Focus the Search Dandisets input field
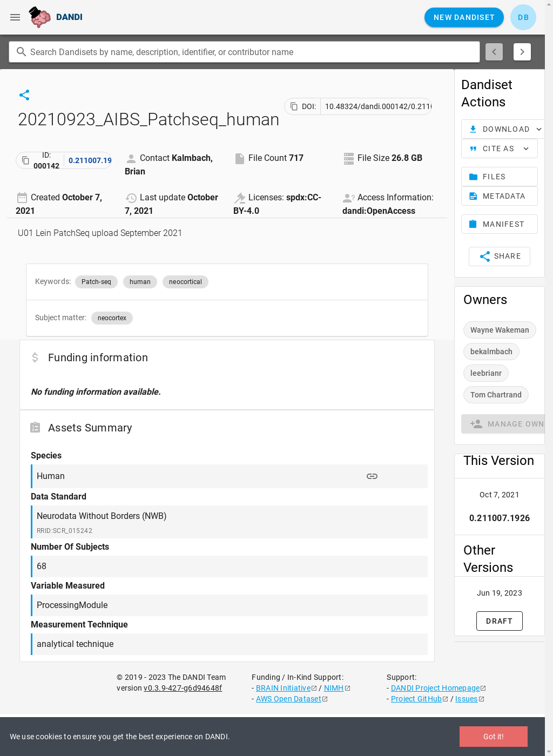This screenshot has width=553, height=756. tap(244, 52)
